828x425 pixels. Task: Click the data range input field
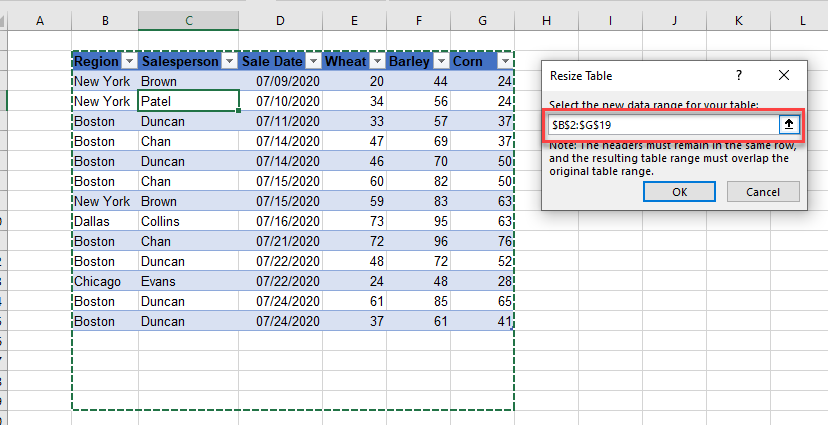[x=663, y=125]
